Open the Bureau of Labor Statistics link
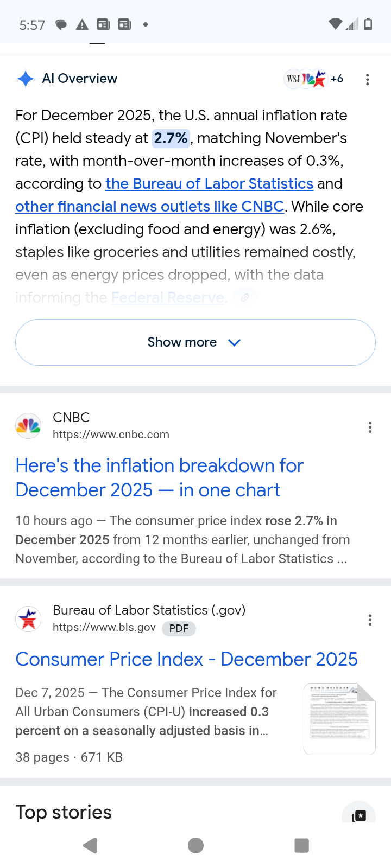 coord(209,184)
